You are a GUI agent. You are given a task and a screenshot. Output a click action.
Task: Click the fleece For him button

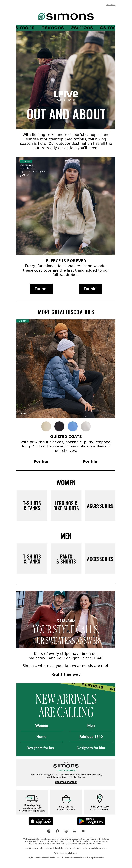pyautogui.click(x=91, y=289)
